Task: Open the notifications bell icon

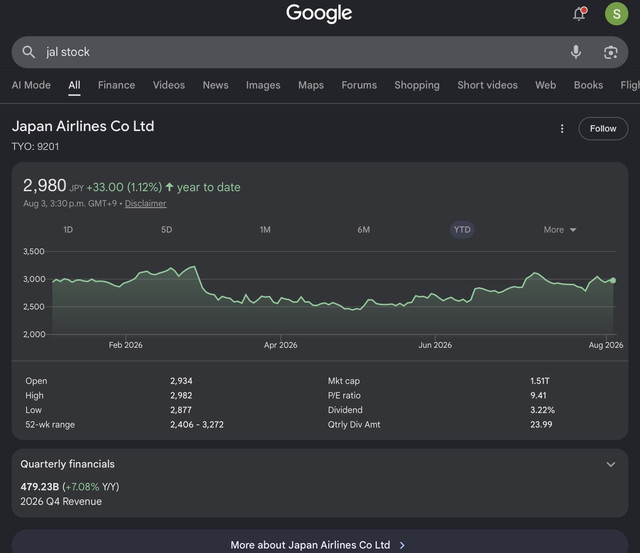Action: [x=579, y=13]
